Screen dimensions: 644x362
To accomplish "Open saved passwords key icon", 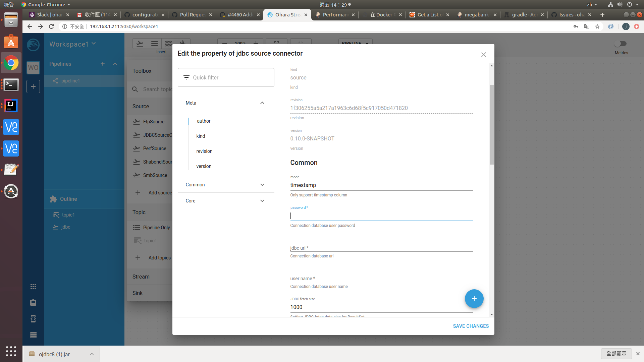I will [x=576, y=26].
